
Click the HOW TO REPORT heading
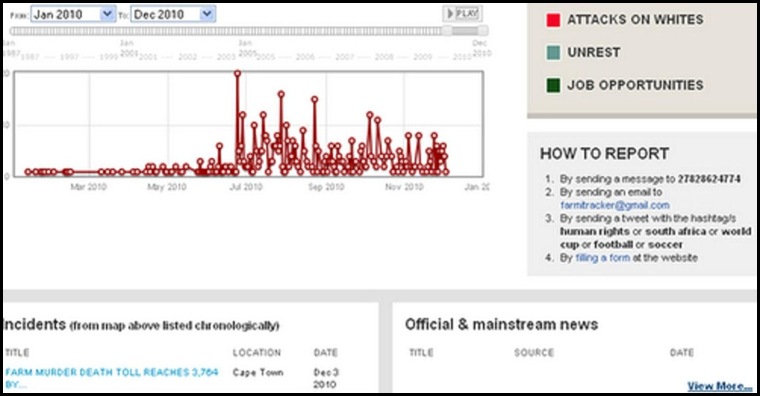(604, 154)
